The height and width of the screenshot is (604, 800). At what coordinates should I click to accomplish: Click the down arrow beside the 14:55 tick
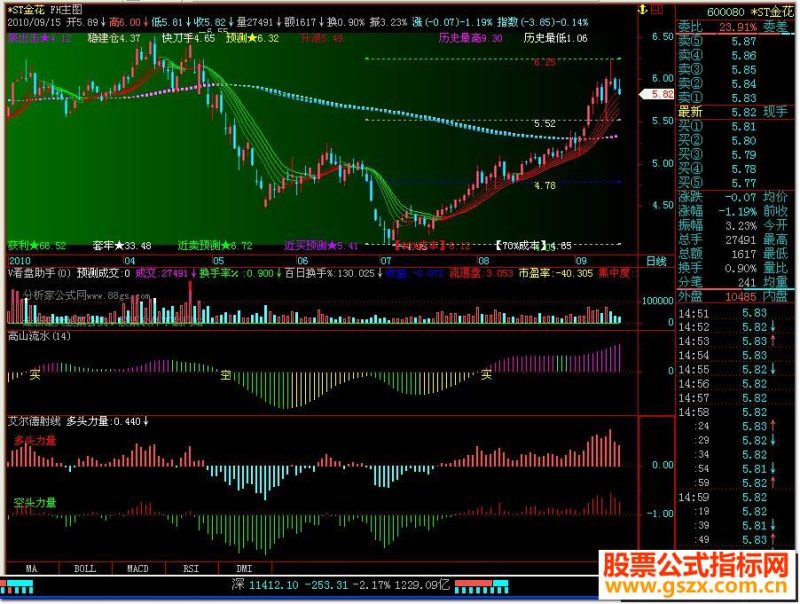(x=774, y=370)
